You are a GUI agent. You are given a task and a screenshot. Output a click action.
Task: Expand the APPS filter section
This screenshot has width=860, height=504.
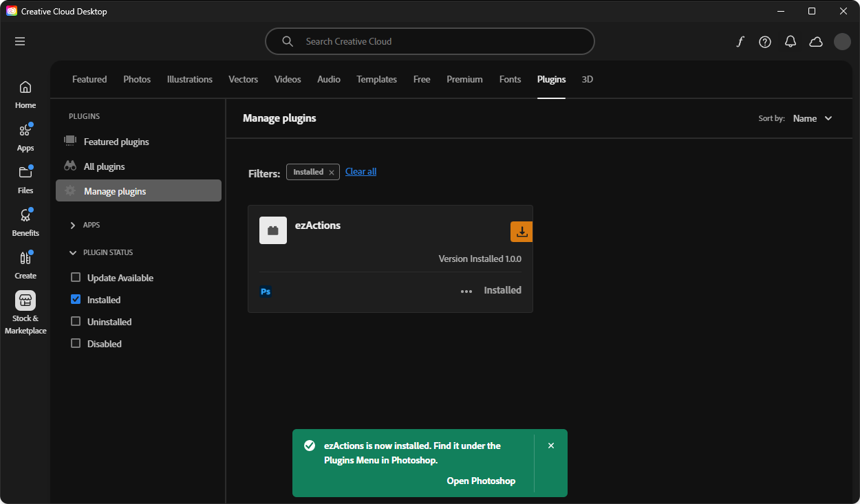(x=73, y=225)
